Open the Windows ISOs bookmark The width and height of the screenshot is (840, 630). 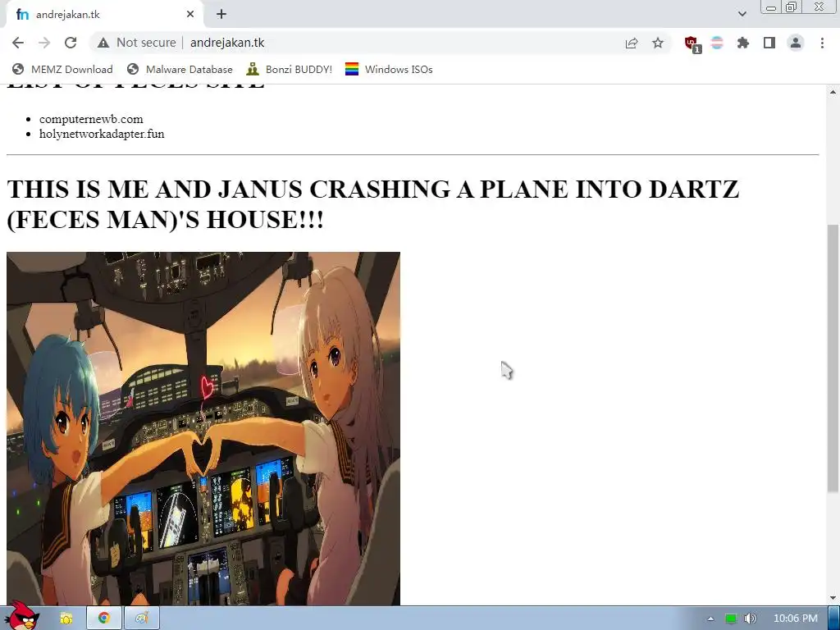click(x=389, y=69)
